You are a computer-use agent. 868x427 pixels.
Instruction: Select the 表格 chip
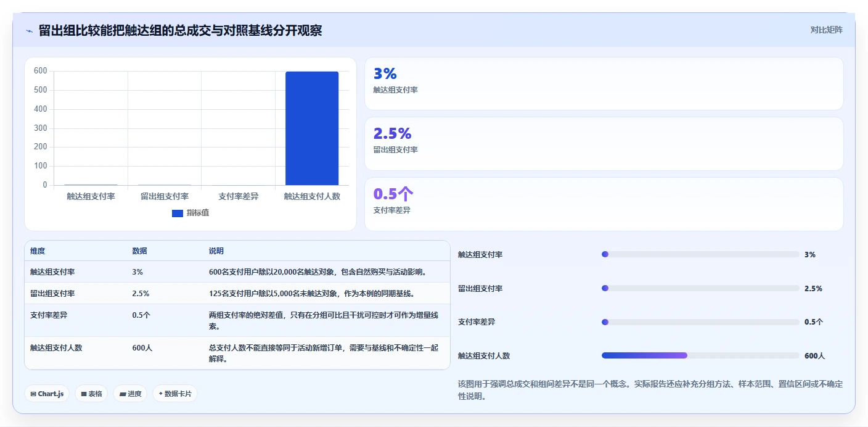[x=91, y=394]
